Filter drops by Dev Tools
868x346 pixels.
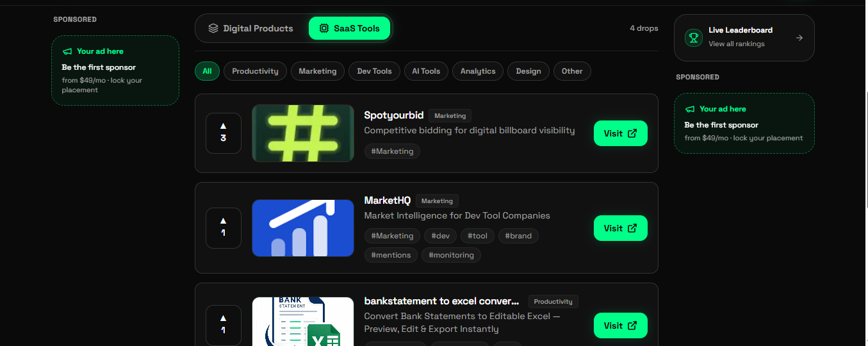374,71
